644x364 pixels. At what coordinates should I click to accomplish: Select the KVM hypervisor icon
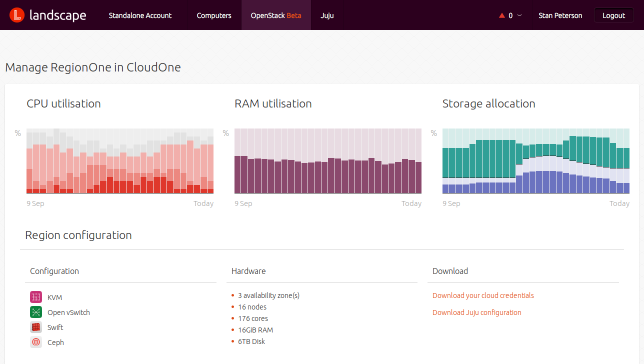[x=36, y=297]
